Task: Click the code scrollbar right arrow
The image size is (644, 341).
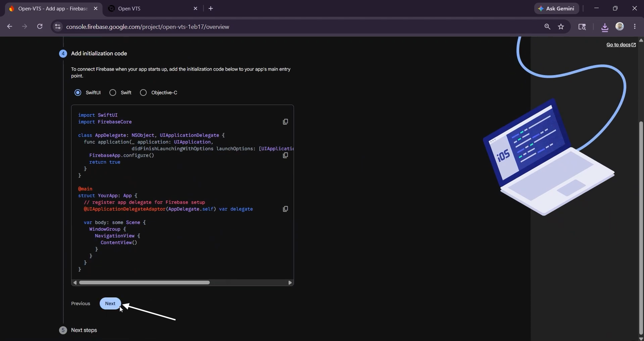Action: [290, 283]
